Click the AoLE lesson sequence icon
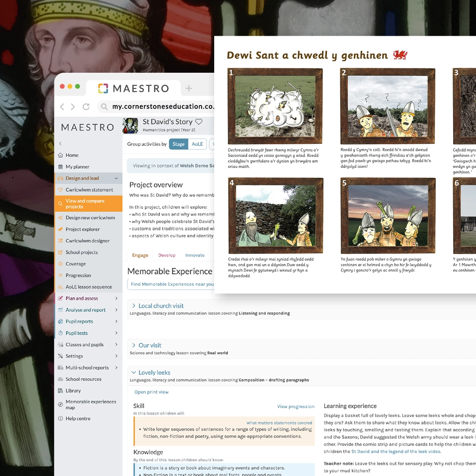 pos(60,287)
